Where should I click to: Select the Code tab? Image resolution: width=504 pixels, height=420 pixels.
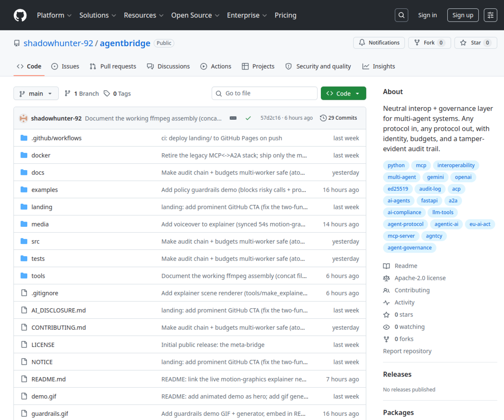coord(29,66)
